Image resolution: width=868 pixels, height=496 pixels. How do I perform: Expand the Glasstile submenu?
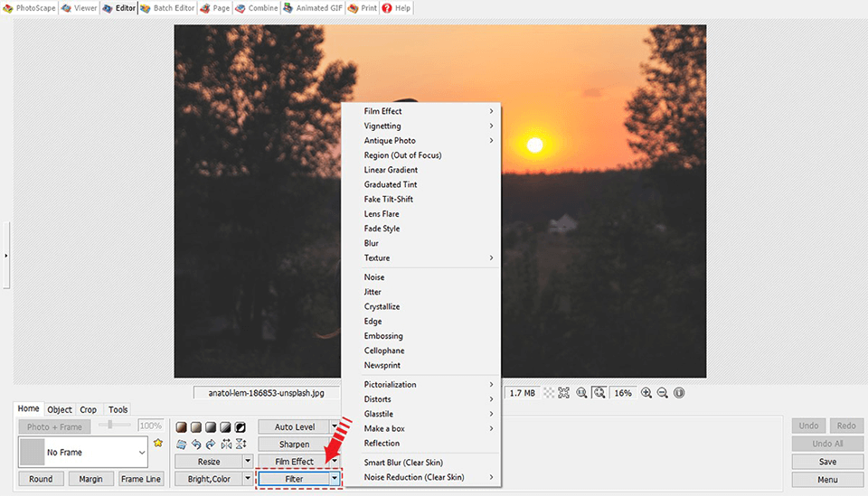coord(421,414)
